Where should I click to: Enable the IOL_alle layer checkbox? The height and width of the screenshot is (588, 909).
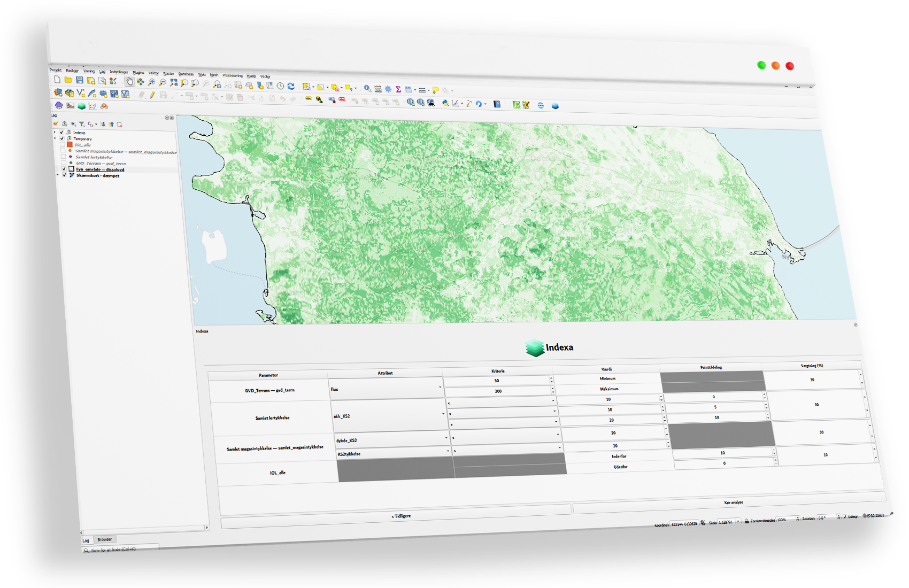click(x=63, y=144)
